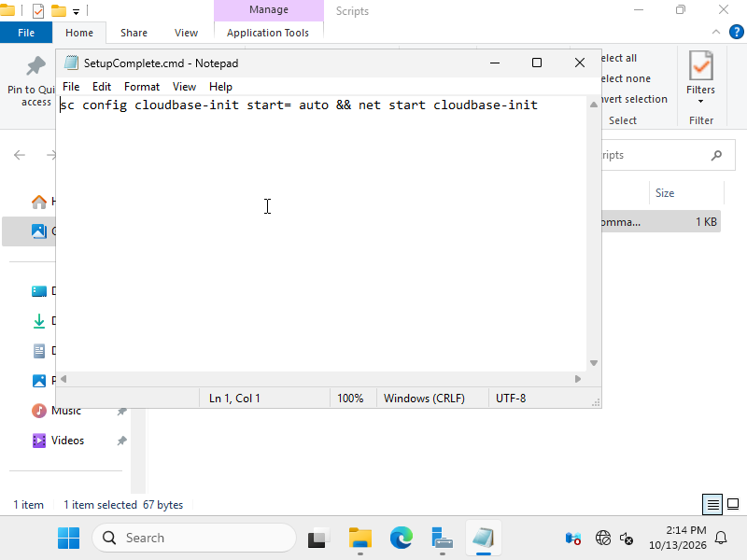Click Windows (CRLF) line ending status

424,399
